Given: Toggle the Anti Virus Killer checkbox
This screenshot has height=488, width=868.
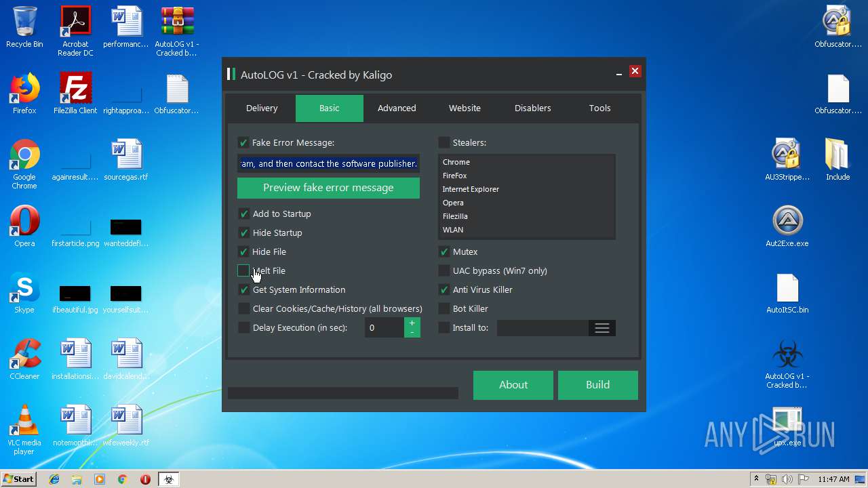Looking at the screenshot, I should click(x=443, y=289).
